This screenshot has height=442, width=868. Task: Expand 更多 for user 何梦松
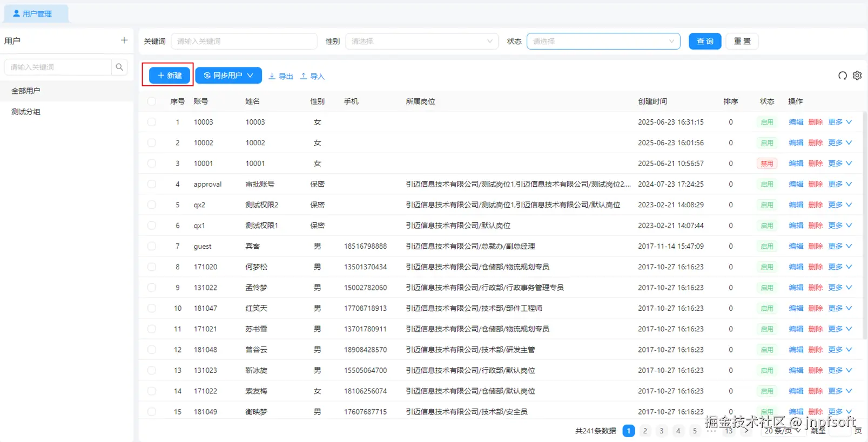[840, 267]
